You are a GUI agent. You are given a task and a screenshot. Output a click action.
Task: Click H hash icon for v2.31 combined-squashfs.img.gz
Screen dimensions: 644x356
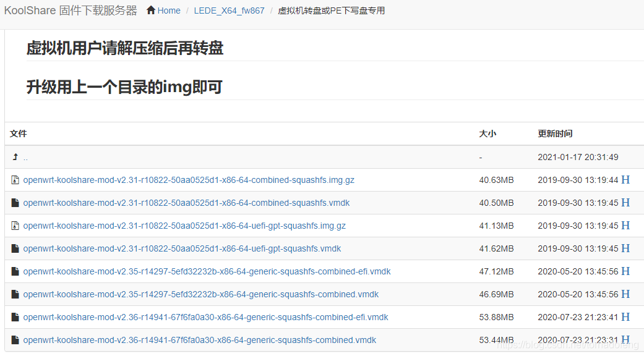click(625, 180)
